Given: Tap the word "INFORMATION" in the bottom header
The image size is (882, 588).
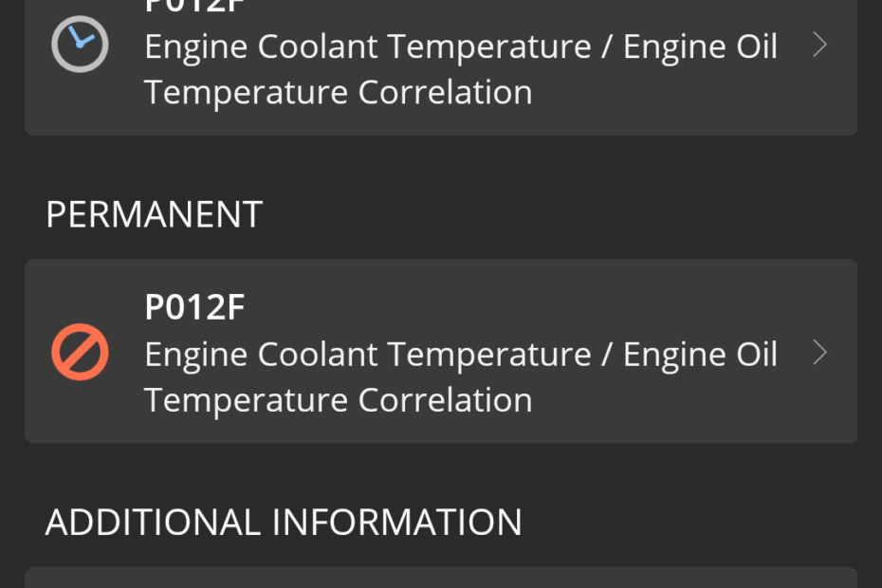Looking at the screenshot, I should (397, 523).
